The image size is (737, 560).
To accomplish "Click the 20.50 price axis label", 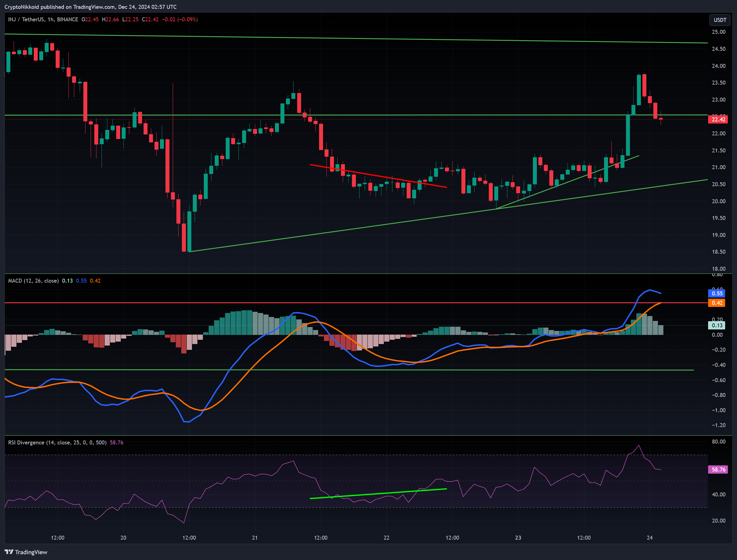I will 719,184.
